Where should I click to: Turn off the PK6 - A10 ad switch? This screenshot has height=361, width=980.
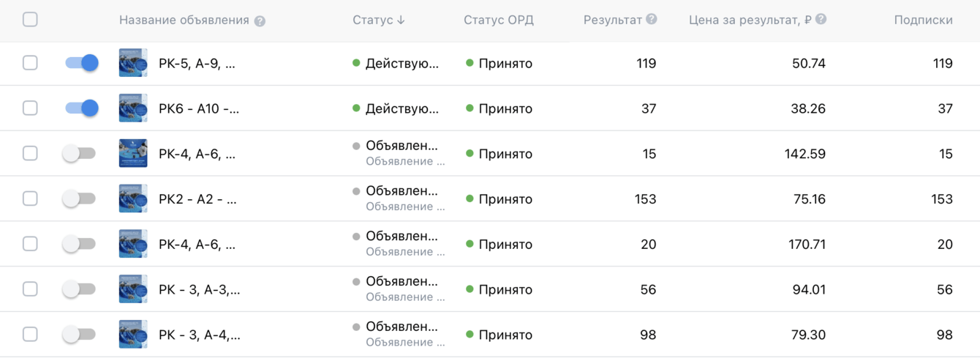pos(81,108)
